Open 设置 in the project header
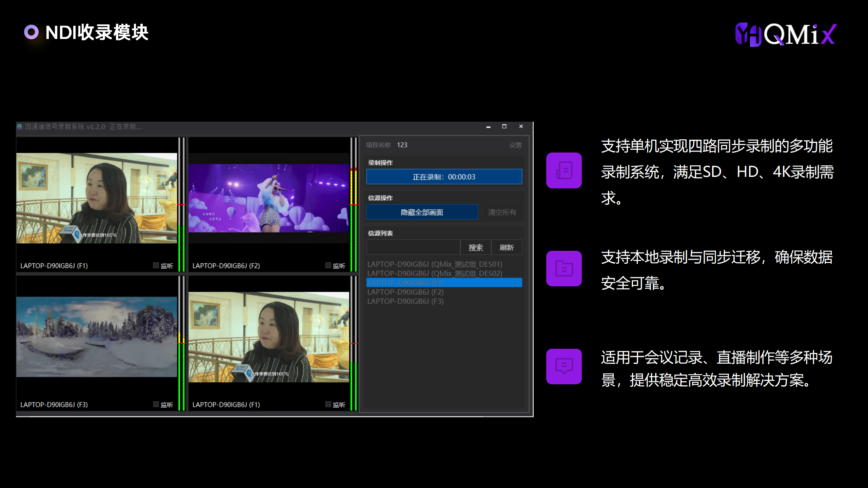The width and height of the screenshot is (868, 488). 515,145
